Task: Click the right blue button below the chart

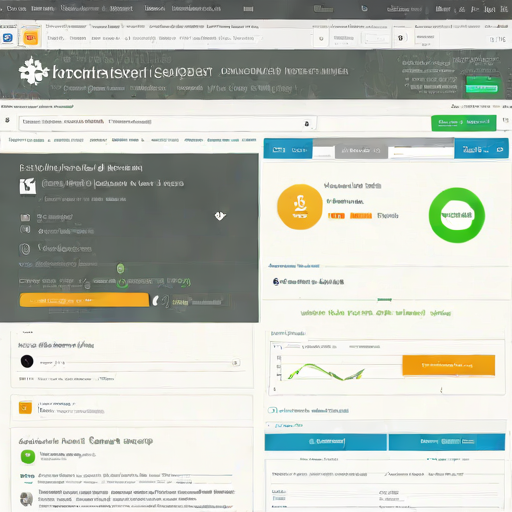Action: pyautogui.click(x=447, y=442)
